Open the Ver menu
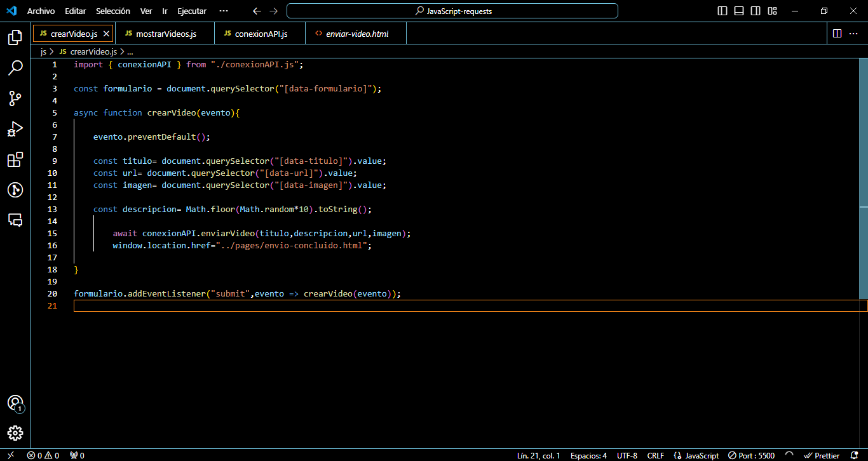 pyautogui.click(x=146, y=11)
